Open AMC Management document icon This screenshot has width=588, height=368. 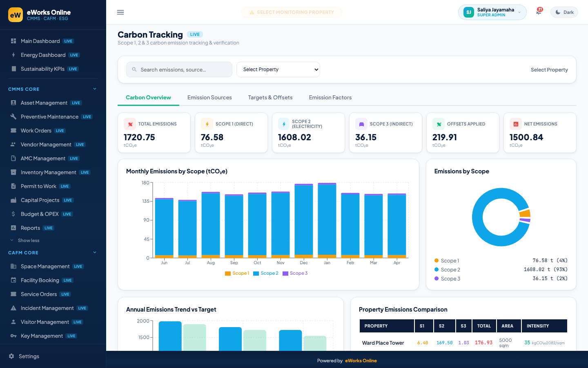coord(13,158)
